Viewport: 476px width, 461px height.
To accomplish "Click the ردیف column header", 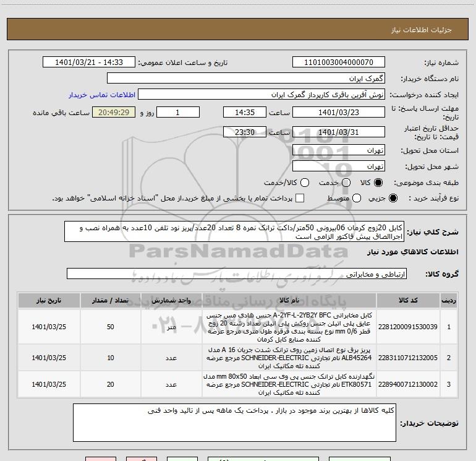I will 449,301.
